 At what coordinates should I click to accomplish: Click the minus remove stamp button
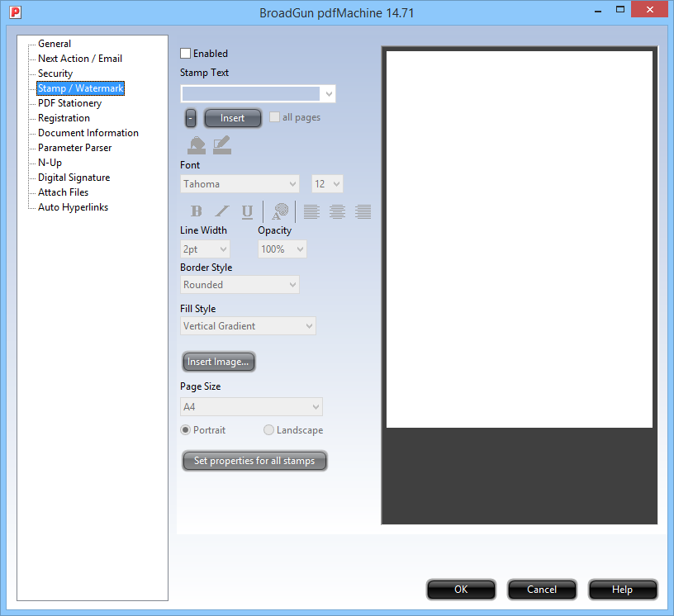191,118
